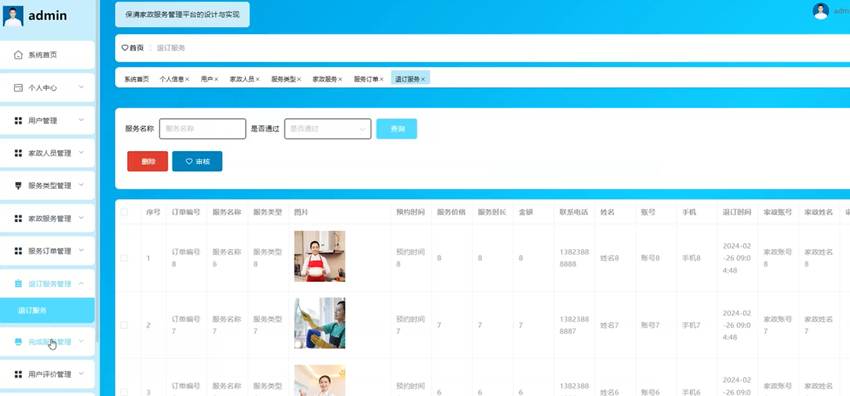Viewport: 850px width, 396px height.
Task: Click the red delete button
Action: pos(147,161)
